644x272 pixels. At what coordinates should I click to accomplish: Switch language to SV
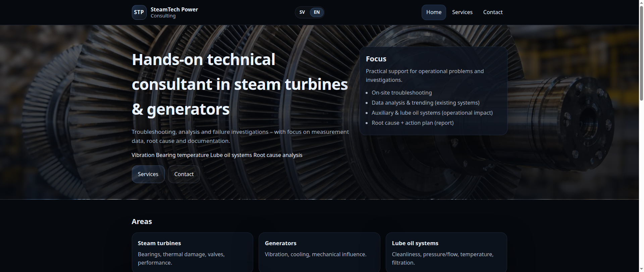[302, 12]
